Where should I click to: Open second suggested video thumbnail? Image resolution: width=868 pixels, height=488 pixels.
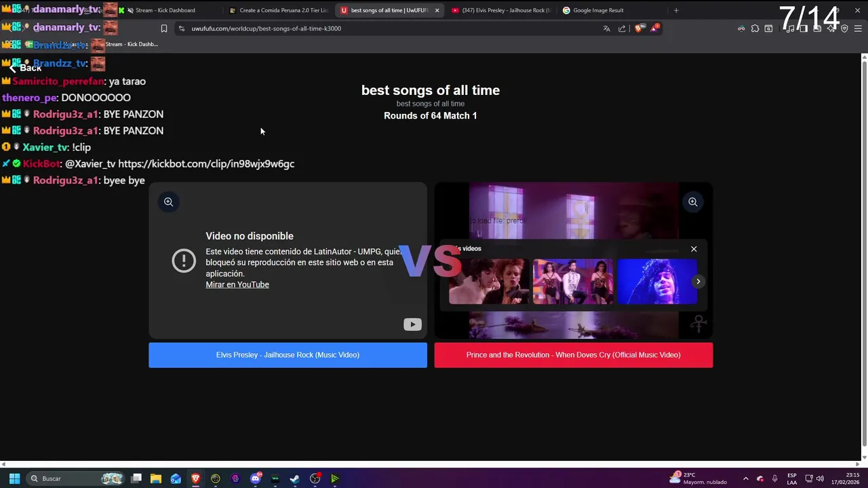click(x=572, y=281)
